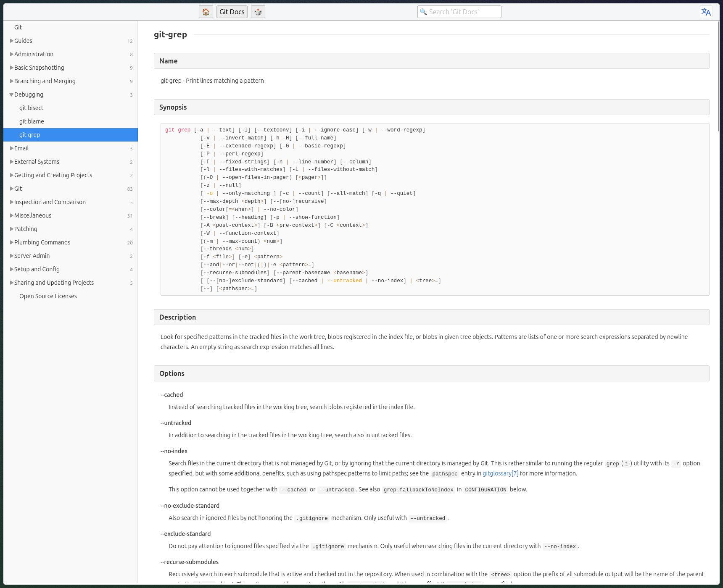Click the Description section heading
The height and width of the screenshot is (588, 723).
pyautogui.click(x=431, y=317)
